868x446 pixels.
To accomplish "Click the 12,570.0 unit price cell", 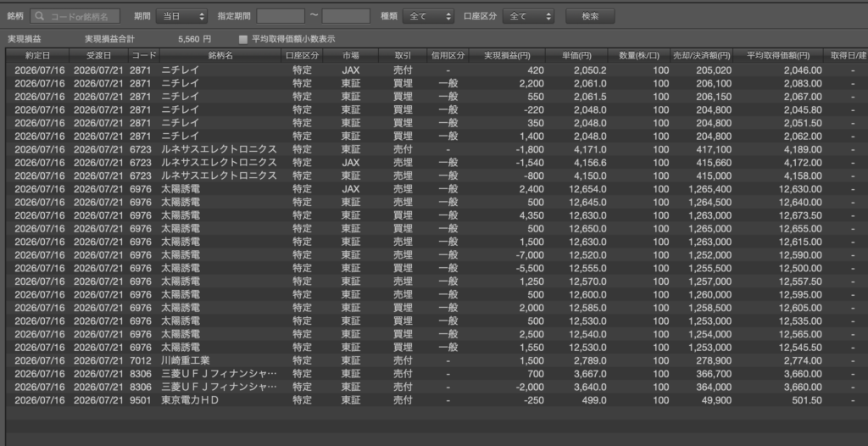I will [x=587, y=282].
